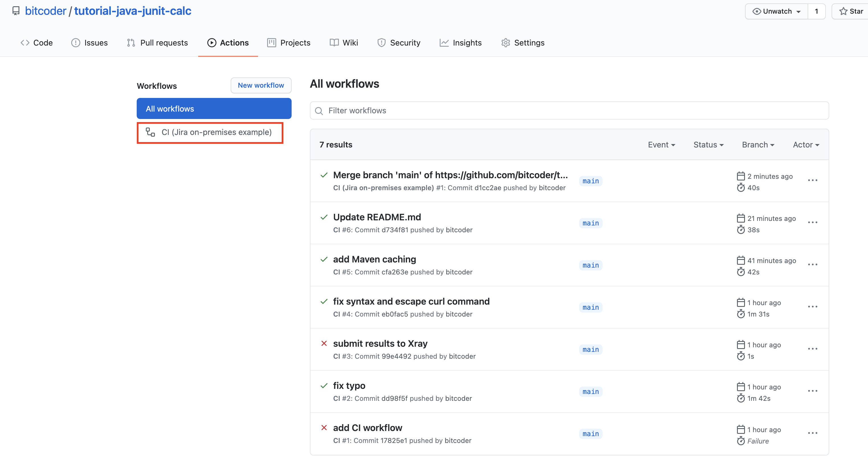Click the success checkmark on add Maven caching

pyautogui.click(x=324, y=259)
